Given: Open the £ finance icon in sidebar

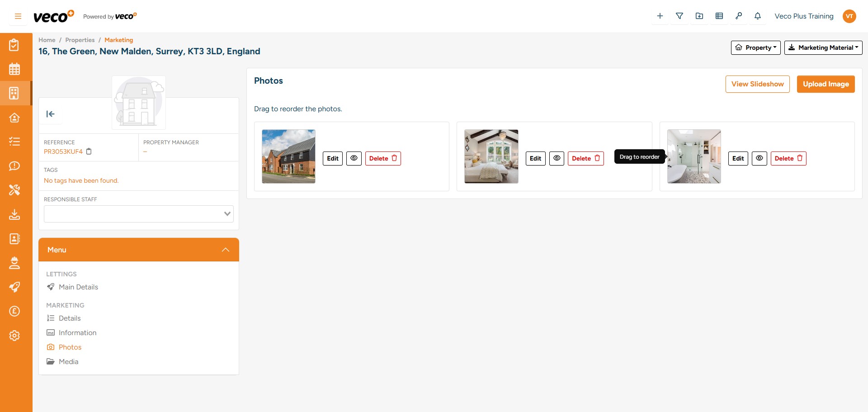Looking at the screenshot, I should coord(15,311).
